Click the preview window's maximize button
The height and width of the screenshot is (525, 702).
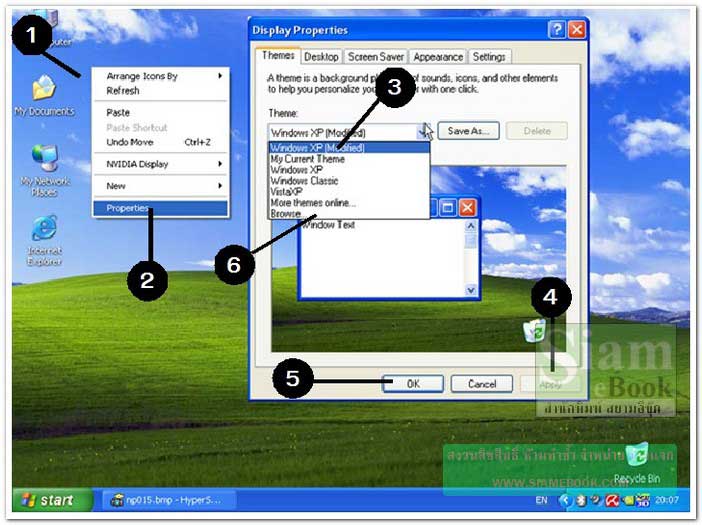point(447,208)
